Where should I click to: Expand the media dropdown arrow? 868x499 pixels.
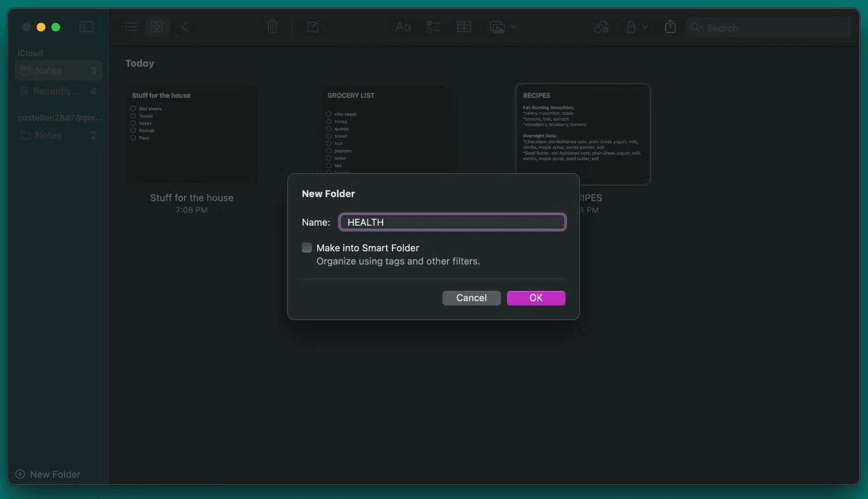coord(514,27)
